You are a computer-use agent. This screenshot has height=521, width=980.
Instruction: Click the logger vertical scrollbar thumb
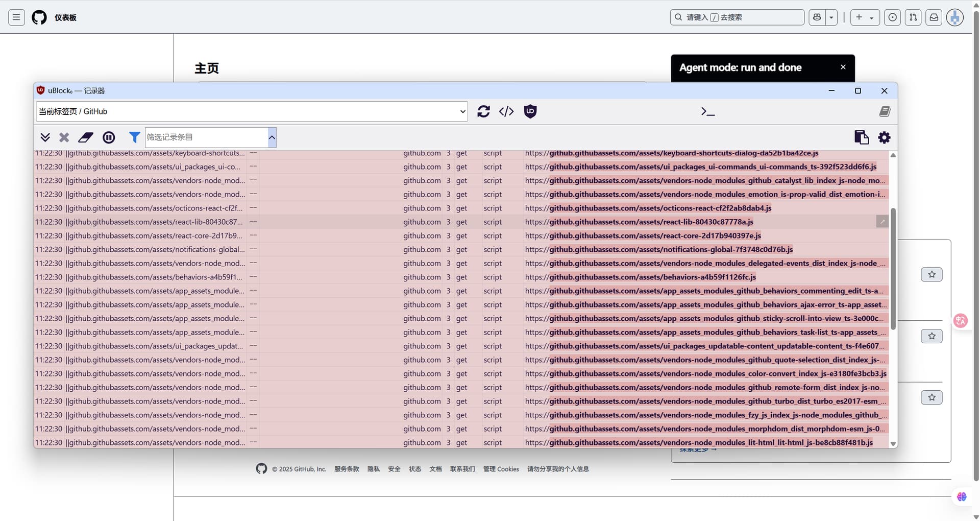pos(893,269)
